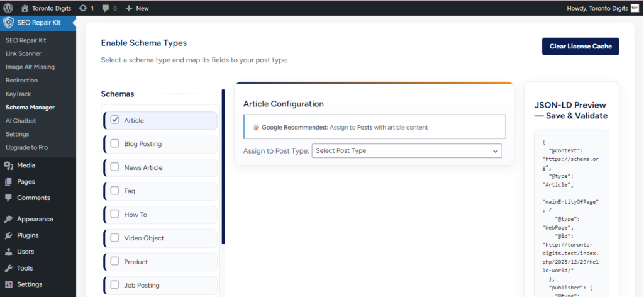
Task: Open the Toronto Digits home icon
Action: (25, 8)
